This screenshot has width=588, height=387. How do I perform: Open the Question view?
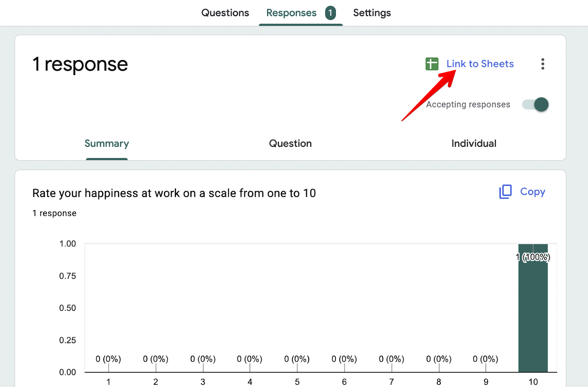(290, 143)
